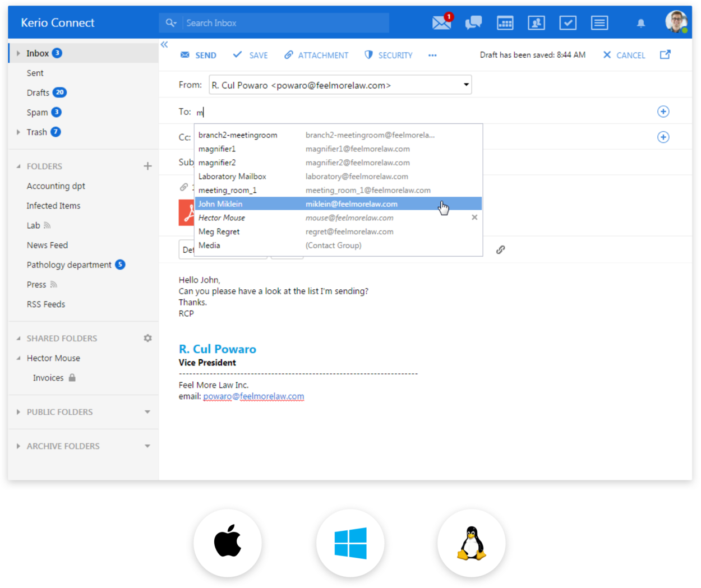Viewport: 701px width, 588px height.
Task: Open the more options ellipsis menu
Action: 432,55
